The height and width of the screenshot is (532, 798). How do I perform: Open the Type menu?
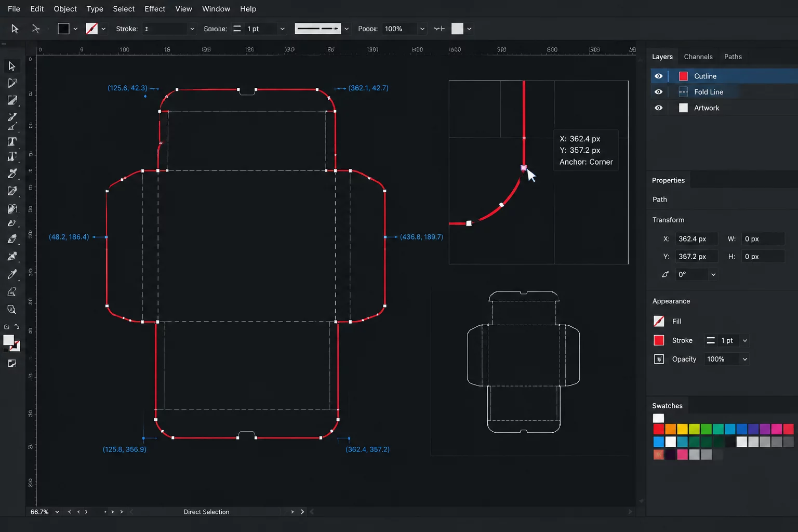(95, 9)
